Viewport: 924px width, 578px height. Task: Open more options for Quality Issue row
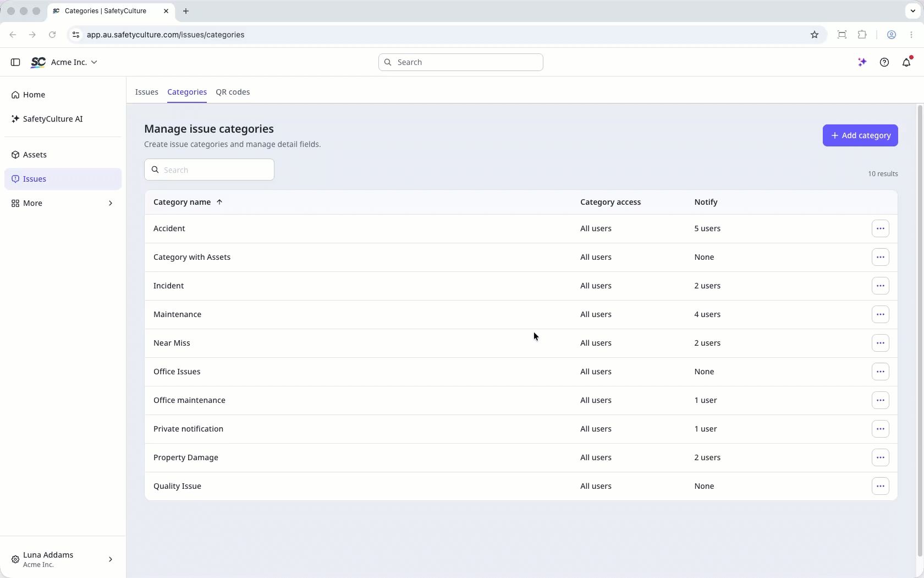click(881, 486)
